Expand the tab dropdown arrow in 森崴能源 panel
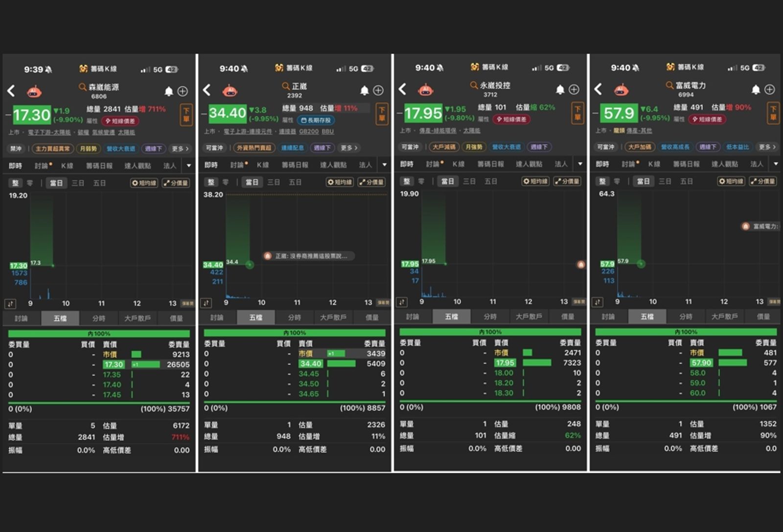Screen dimensions: 783x532 189,166
